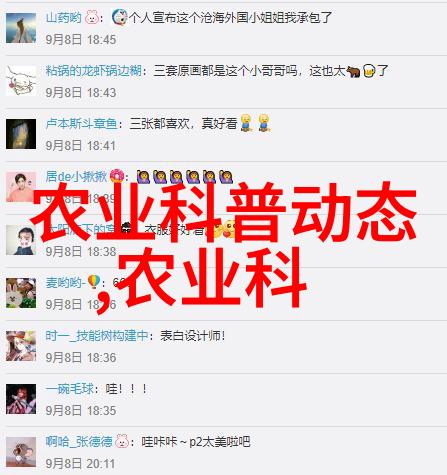Click the beer mug emoji before 了
The height and width of the screenshot is (475, 447).
[x=369, y=71]
